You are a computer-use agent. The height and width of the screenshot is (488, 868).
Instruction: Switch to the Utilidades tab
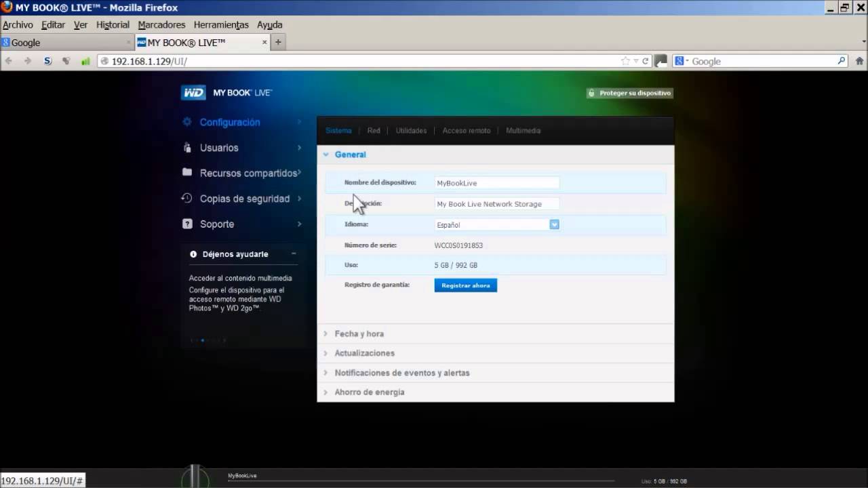click(411, 130)
